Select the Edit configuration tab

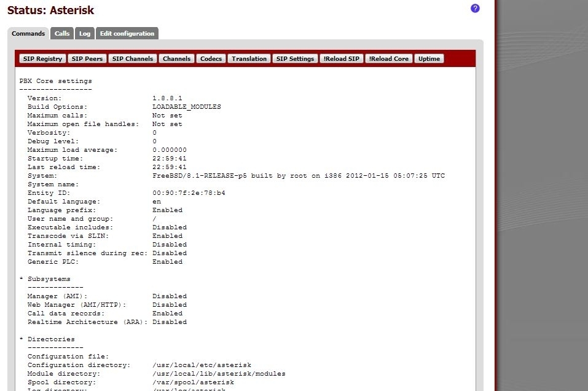(x=127, y=34)
